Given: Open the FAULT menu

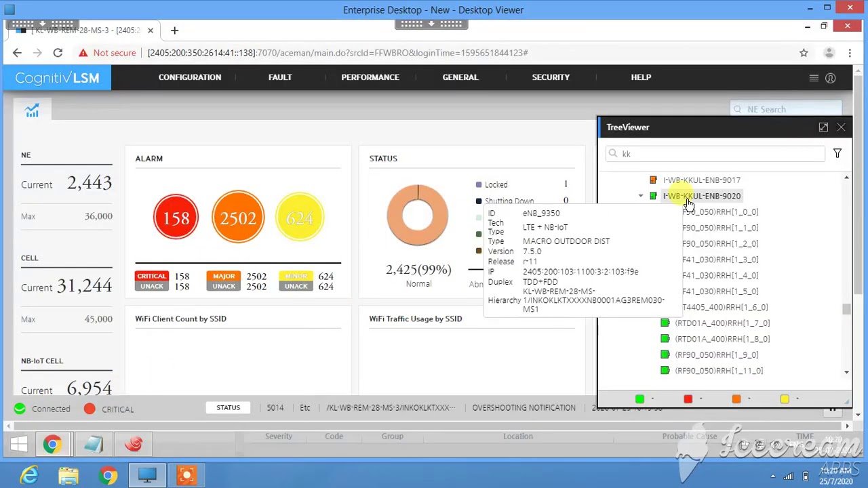Looking at the screenshot, I should (x=280, y=77).
